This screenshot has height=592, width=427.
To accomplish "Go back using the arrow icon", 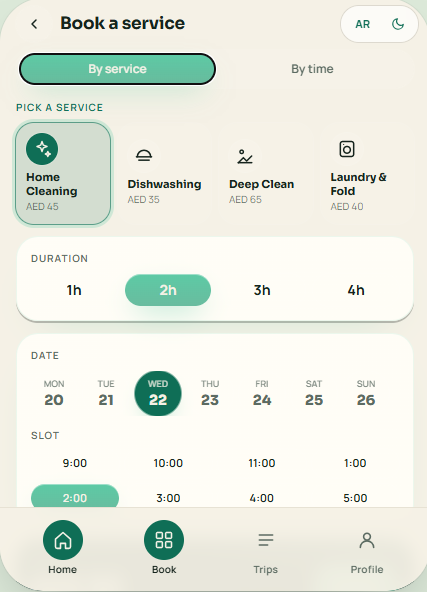I will [x=34, y=24].
